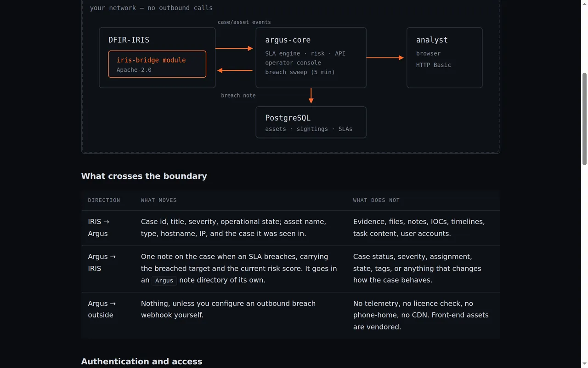Image resolution: width=588 pixels, height=368 pixels.
Task: Click 'operator console' line in argus-core
Action: pos(293,63)
